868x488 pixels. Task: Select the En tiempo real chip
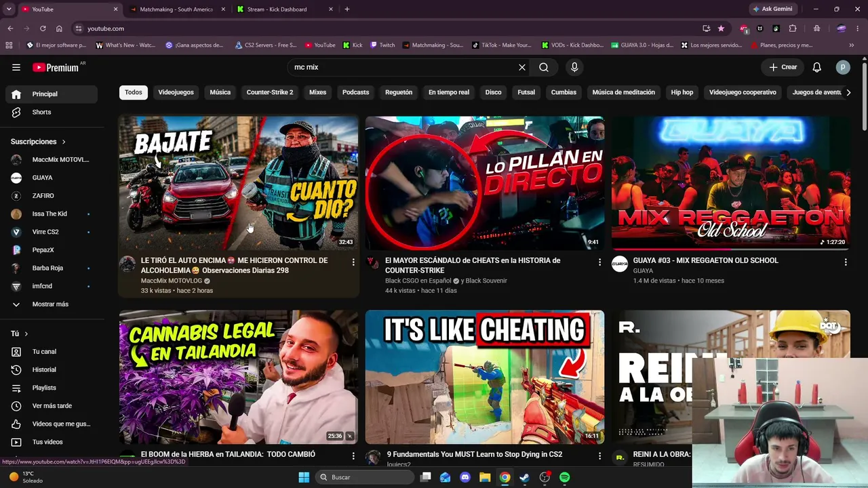[x=449, y=92]
